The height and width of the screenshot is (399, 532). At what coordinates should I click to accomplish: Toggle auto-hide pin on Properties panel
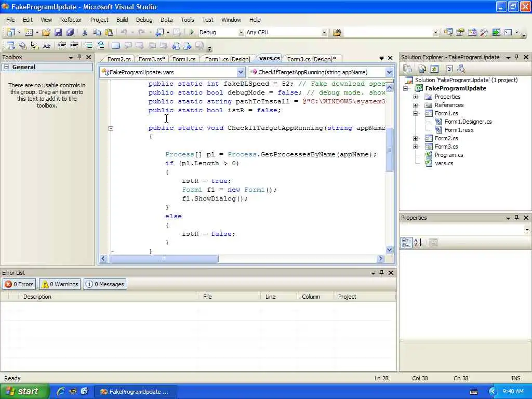pos(517,218)
